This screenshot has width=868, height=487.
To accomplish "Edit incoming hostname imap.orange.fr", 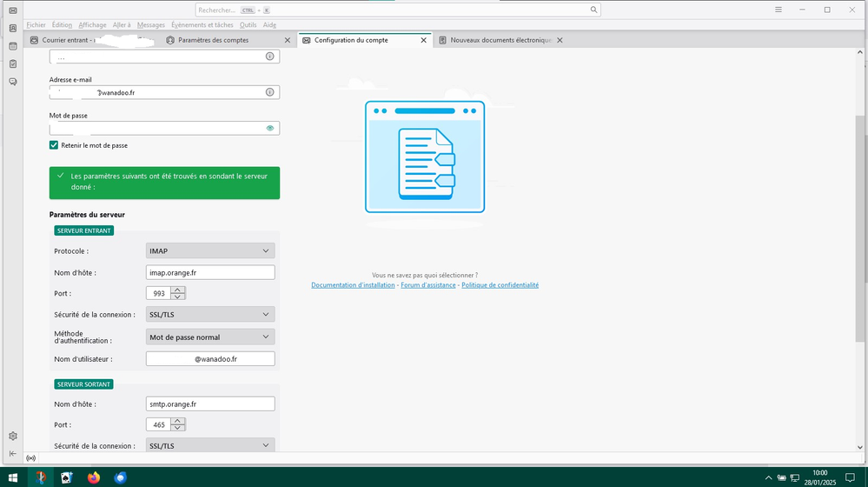I will pyautogui.click(x=210, y=272).
